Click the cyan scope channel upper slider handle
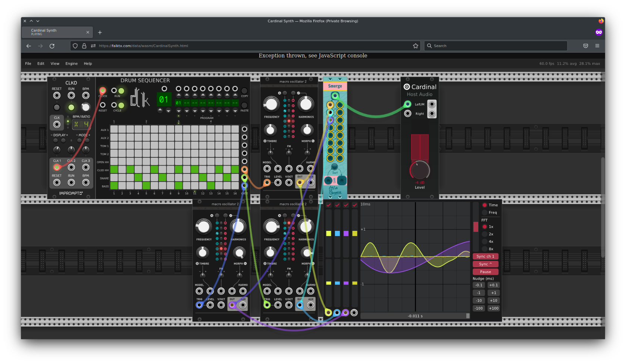The height and width of the screenshot is (364, 626). pyautogui.click(x=337, y=233)
